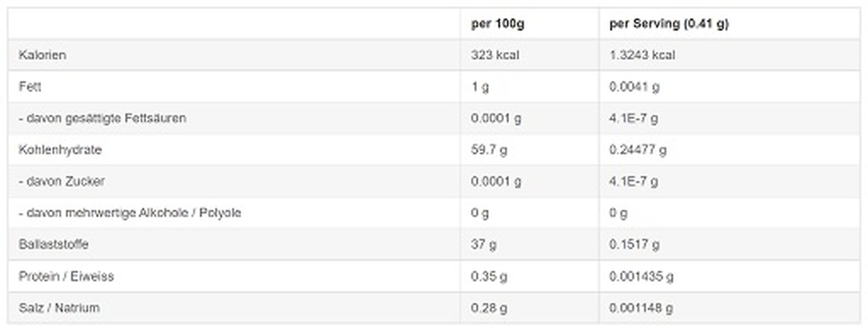Click the 59.7 g Kohlenhydrate value
Screen dimensions: 868x332
[489, 149]
